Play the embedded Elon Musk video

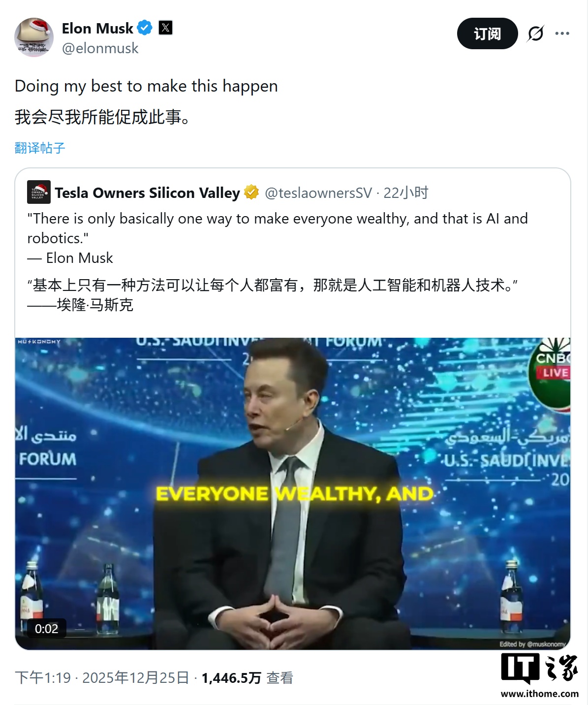[x=293, y=493]
